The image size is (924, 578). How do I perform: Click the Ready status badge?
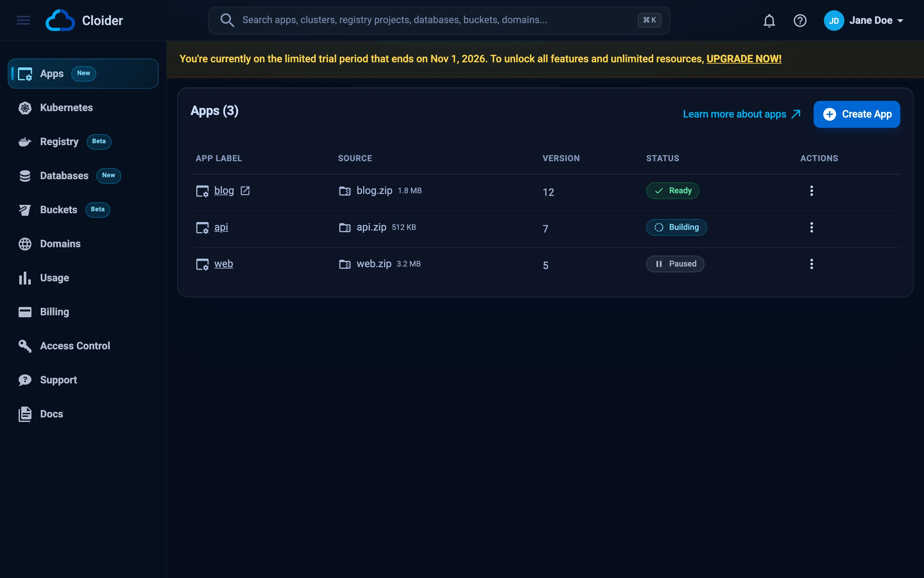672,191
